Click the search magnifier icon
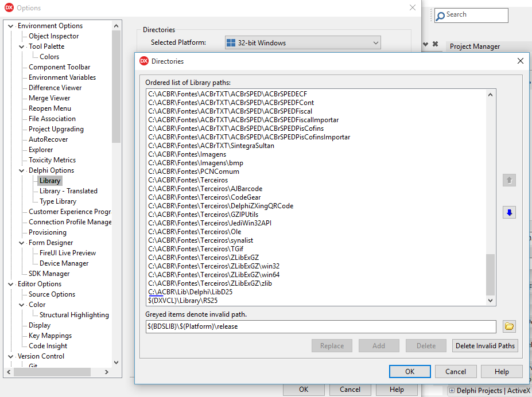Image resolution: width=532 pixels, height=397 pixels. pos(440,15)
